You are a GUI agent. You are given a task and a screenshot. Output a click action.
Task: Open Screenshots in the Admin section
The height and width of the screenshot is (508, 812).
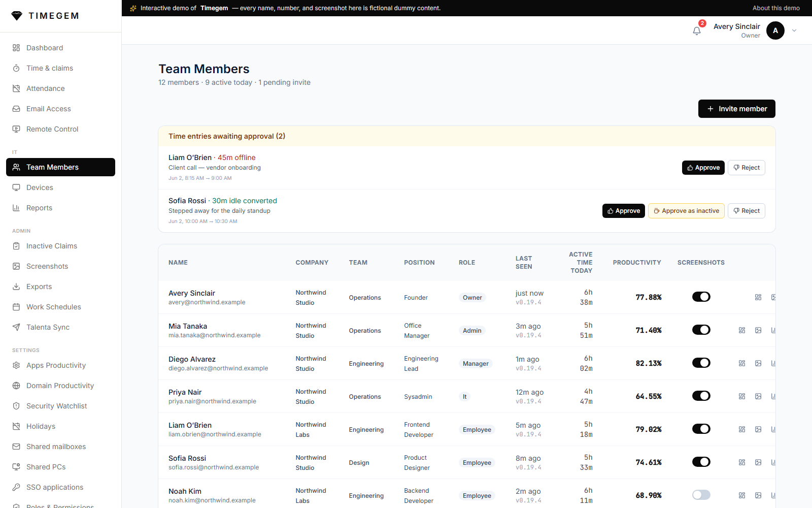60,266
